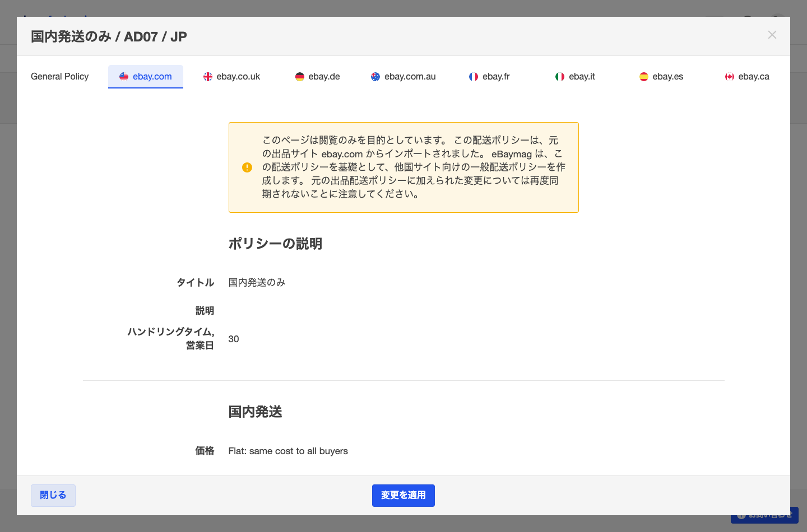Select the ebay.com tab
The image size is (807, 532).
coord(146,77)
